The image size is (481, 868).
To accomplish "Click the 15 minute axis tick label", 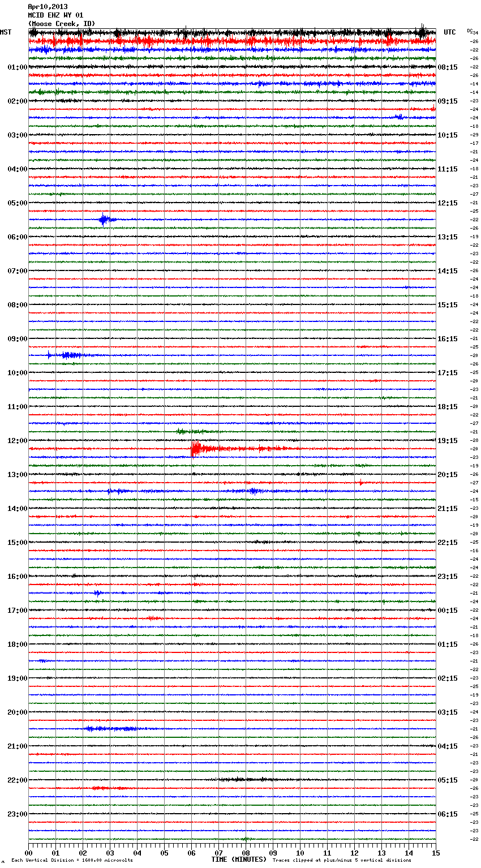I will [x=435, y=853].
